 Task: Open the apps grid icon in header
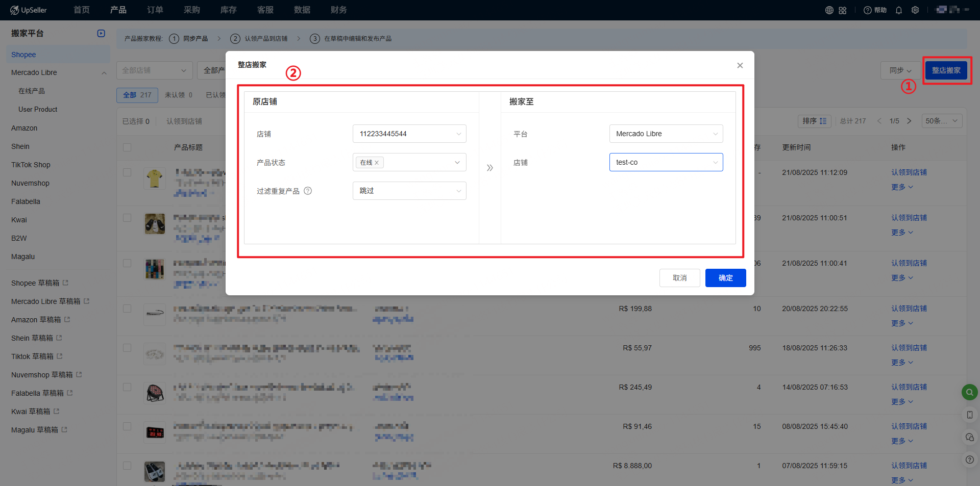pos(843,10)
